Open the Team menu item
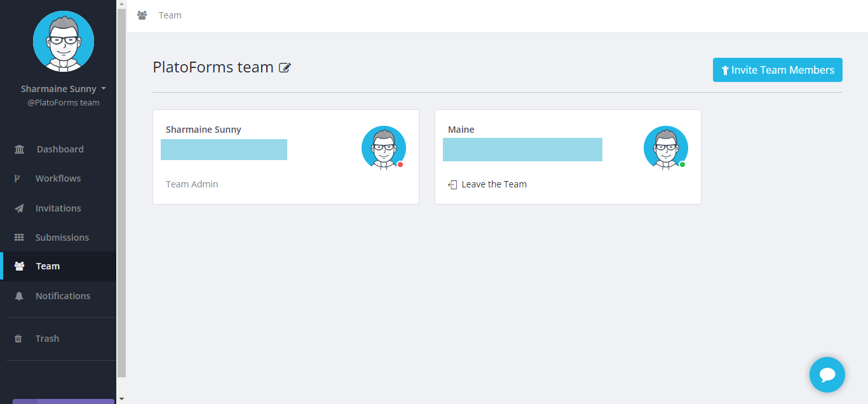The image size is (868, 404). [x=48, y=266]
